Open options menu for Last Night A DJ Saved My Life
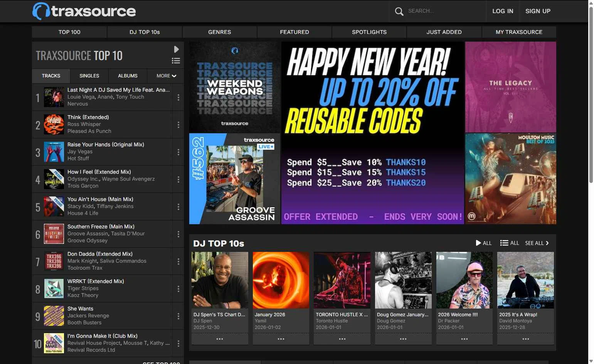Viewport: 594px width, 364px height. pyautogui.click(x=178, y=97)
